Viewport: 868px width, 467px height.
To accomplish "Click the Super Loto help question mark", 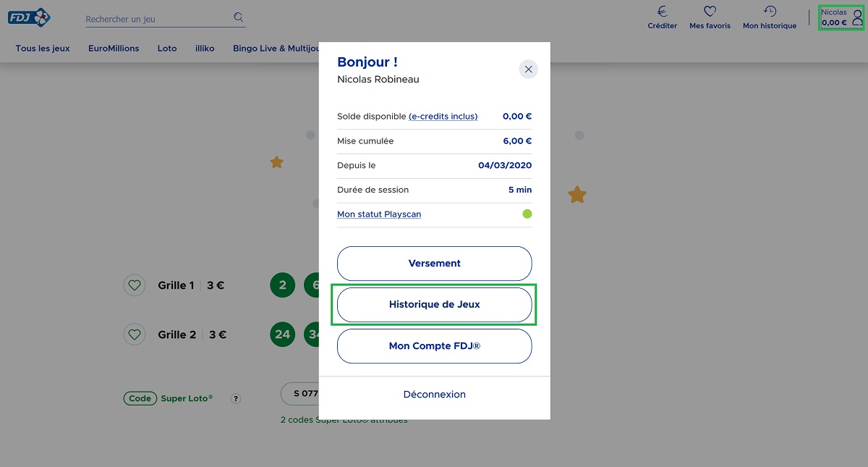I will tap(236, 398).
